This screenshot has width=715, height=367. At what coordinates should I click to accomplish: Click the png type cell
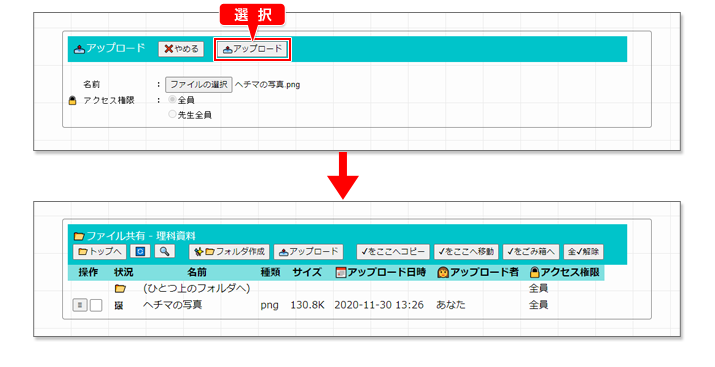pyautogui.click(x=269, y=305)
